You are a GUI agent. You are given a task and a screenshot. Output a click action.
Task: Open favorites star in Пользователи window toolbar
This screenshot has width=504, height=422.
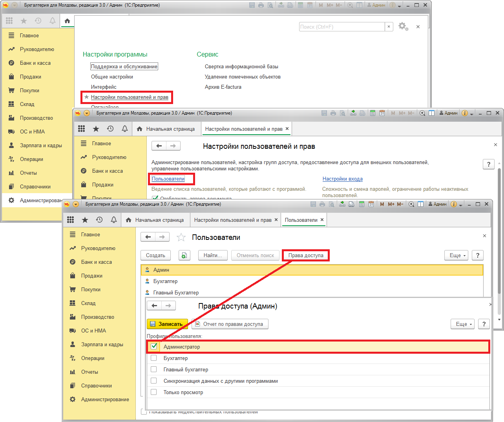point(85,220)
